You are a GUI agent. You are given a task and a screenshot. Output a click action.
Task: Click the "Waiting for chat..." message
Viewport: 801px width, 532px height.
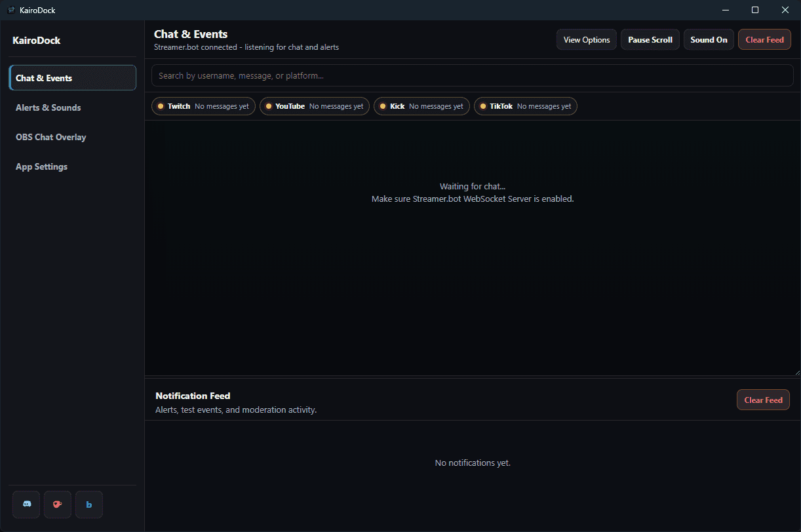pyautogui.click(x=473, y=187)
